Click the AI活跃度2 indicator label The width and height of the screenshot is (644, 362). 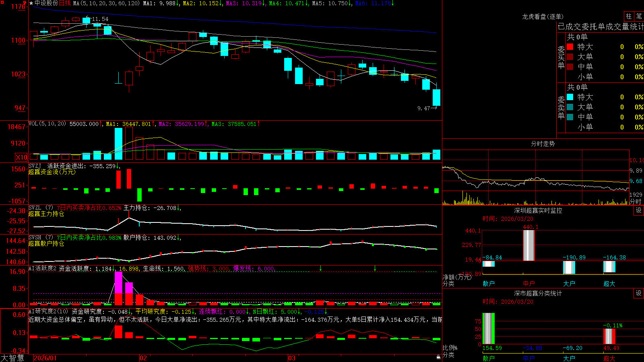pyautogui.click(x=43, y=268)
